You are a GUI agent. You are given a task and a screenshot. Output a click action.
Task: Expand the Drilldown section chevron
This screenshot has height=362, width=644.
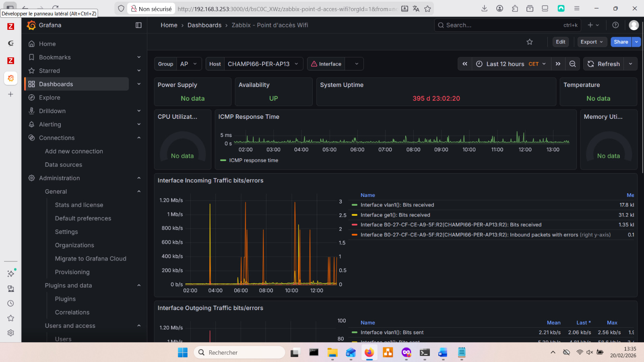pyautogui.click(x=139, y=111)
